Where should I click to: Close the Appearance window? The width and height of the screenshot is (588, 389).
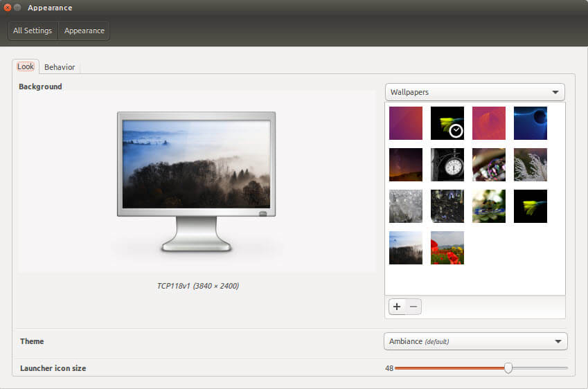(x=7, y=8)
